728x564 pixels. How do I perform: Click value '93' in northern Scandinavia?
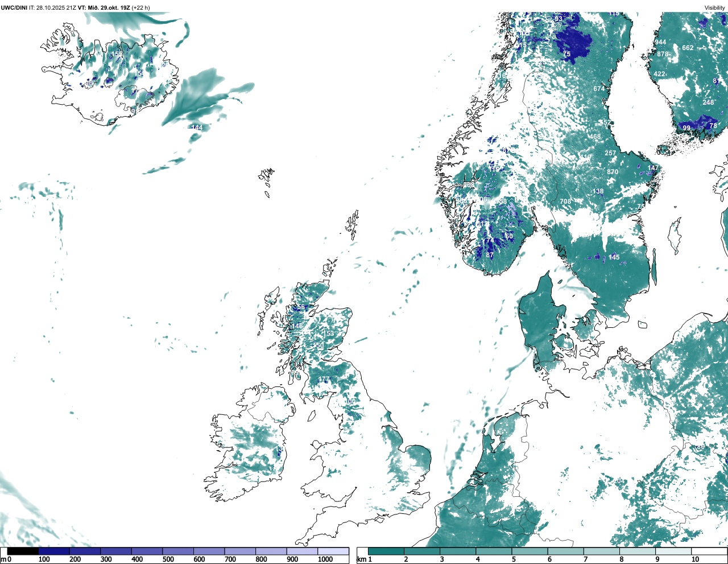pos(559,19)
